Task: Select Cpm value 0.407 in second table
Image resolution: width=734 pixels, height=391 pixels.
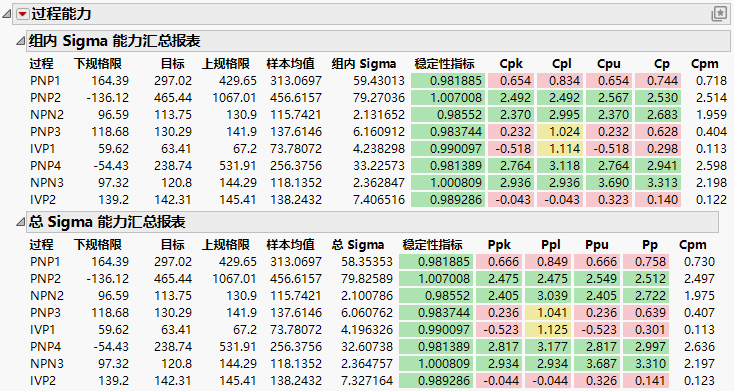Action: [699, 313]
